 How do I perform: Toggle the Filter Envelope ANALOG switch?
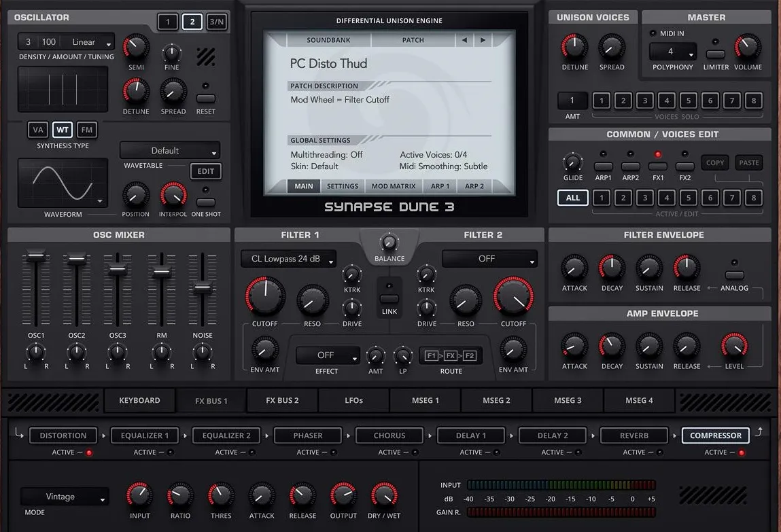734,274
